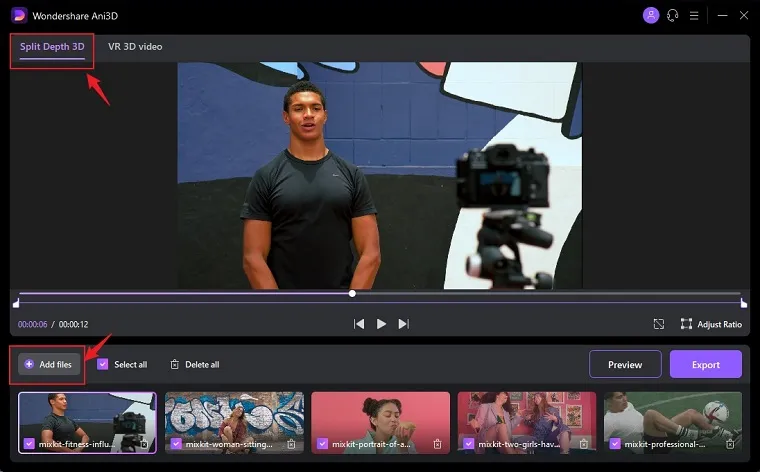
Task: Click the Add files button
Action: point(48,365)
